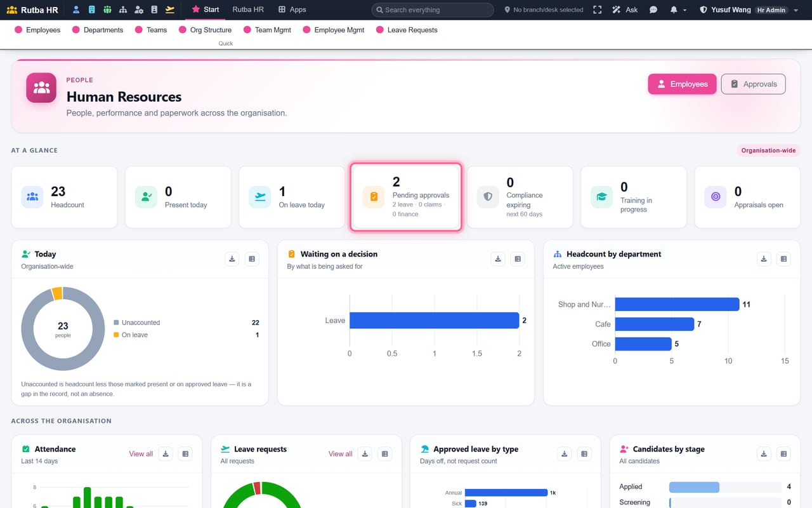
Task: Show table view for Headcount by department
Action: click(783, 259)
